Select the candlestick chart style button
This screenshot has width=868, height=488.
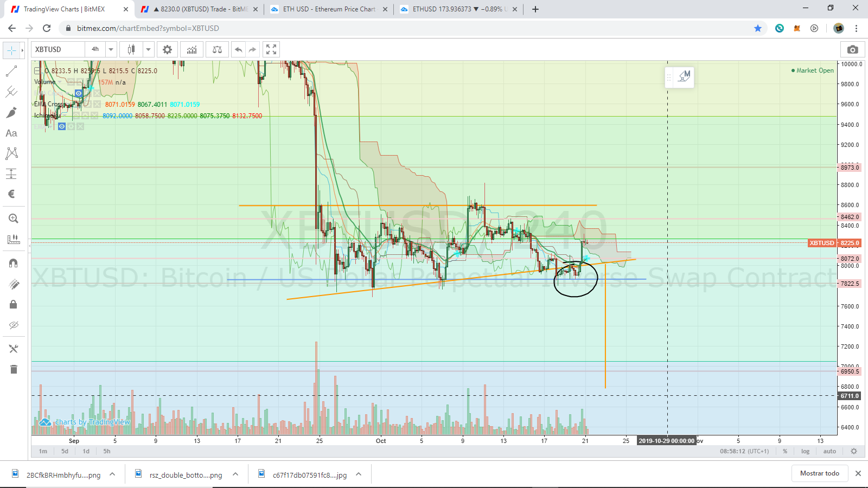coord(131,49)
